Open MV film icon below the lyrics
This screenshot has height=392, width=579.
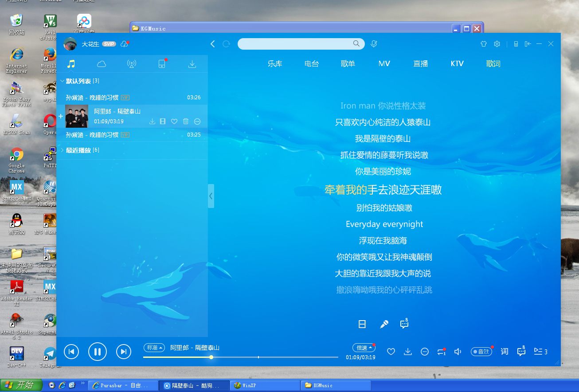point(362,324)
